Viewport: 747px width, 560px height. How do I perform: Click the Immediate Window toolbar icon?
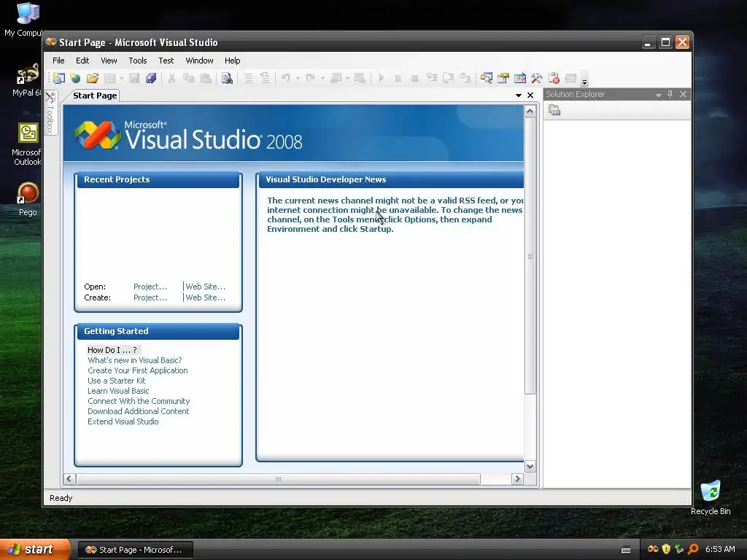point(570,78)
